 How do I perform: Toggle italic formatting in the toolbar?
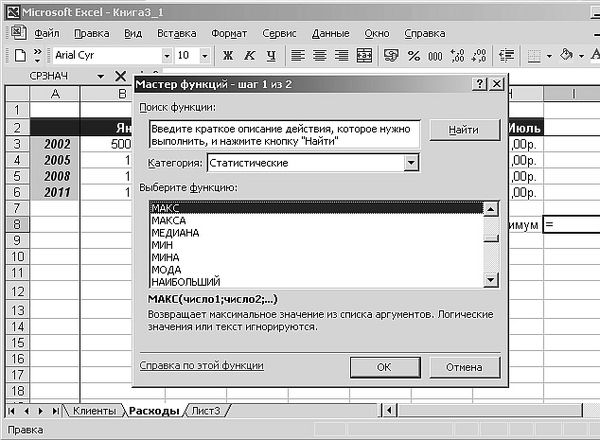coord(249,55)
